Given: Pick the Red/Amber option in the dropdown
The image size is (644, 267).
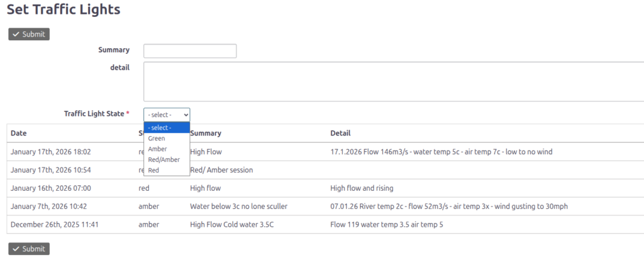Looking at the screenshot, I should 164,160.
